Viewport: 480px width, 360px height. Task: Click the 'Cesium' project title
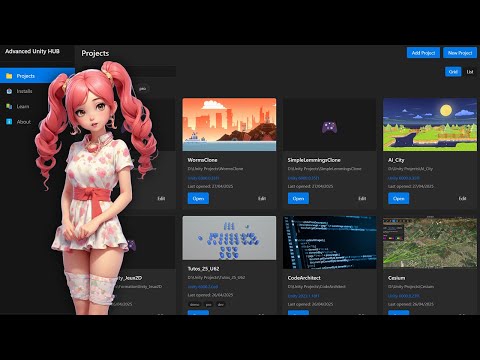tap(396, 278)
